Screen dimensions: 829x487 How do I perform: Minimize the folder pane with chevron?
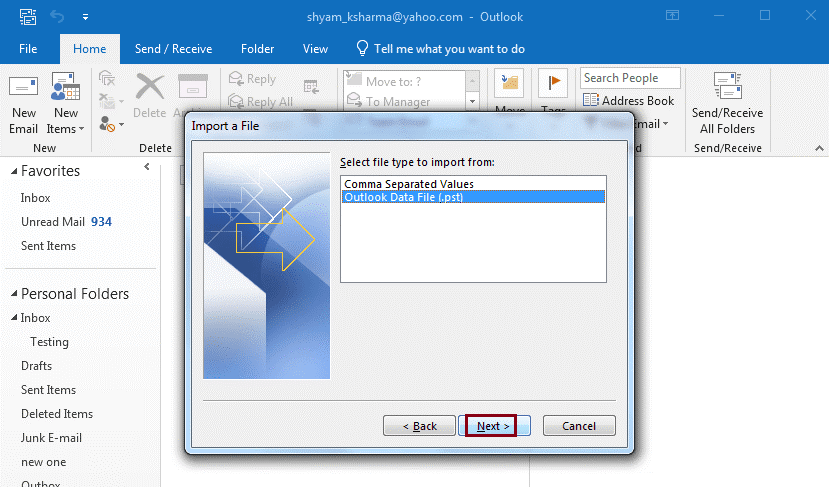click(x=146, y=167)
